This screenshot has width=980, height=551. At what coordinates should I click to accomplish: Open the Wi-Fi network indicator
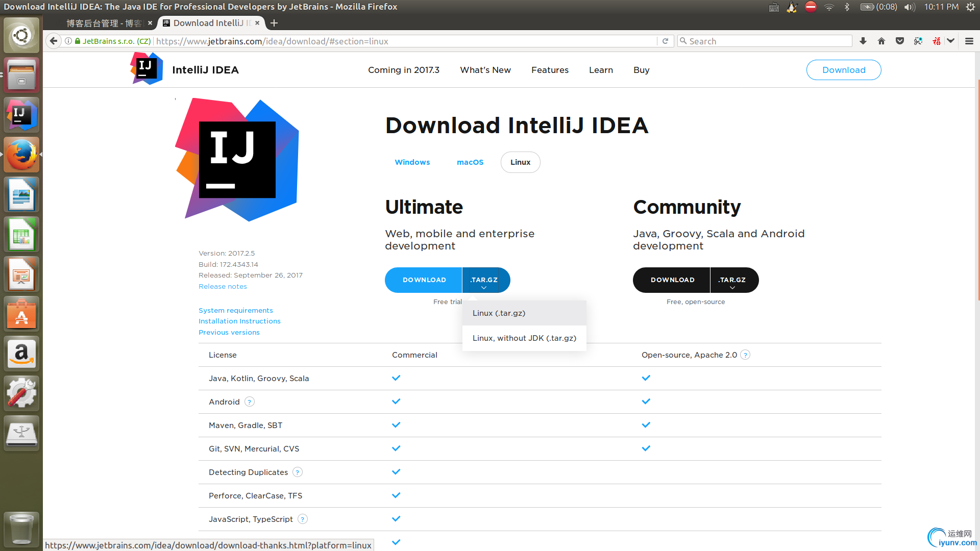point(829,7)
